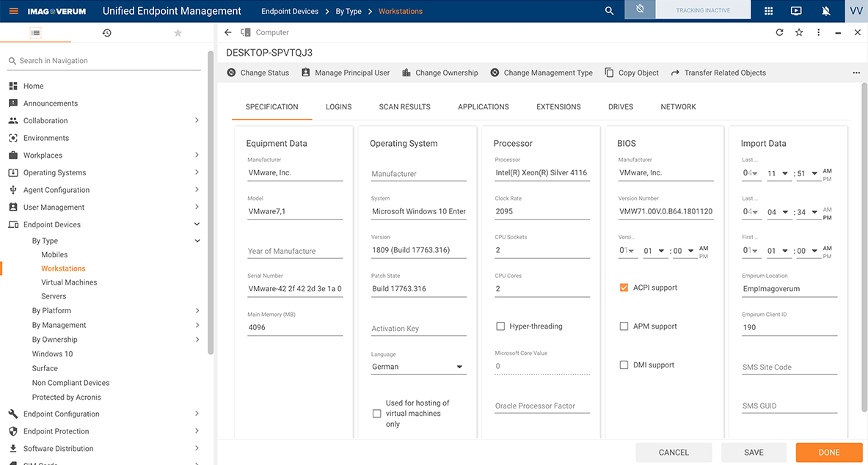Open the apps grid launcher
The image size is (868, 465).
[768, 11]
